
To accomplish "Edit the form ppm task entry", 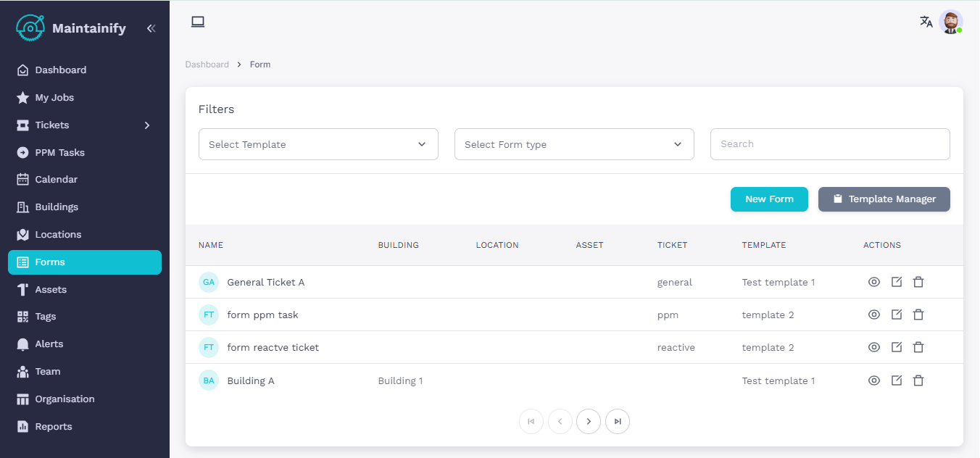I will 897,315.
